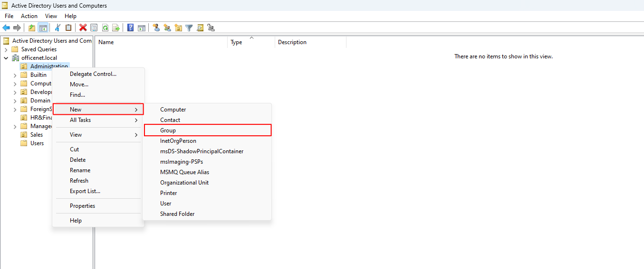Expand the Builtin container arrow

tap(15, 75)
